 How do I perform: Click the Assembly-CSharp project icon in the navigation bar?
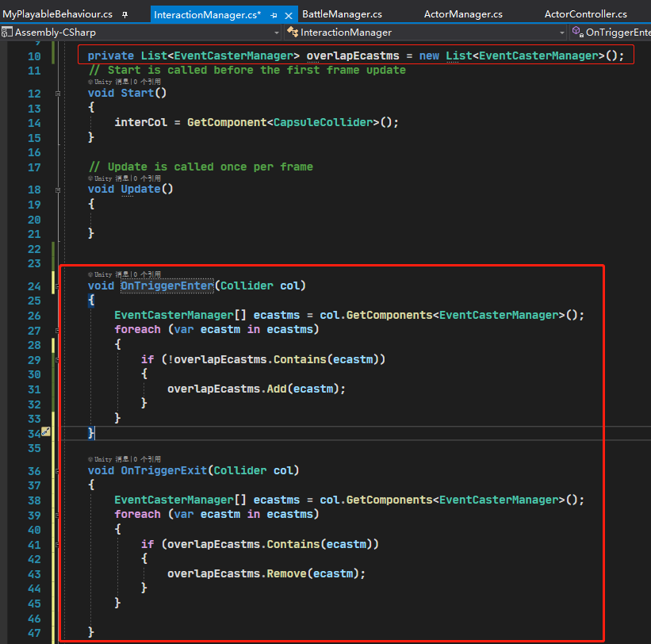point(6,32)
